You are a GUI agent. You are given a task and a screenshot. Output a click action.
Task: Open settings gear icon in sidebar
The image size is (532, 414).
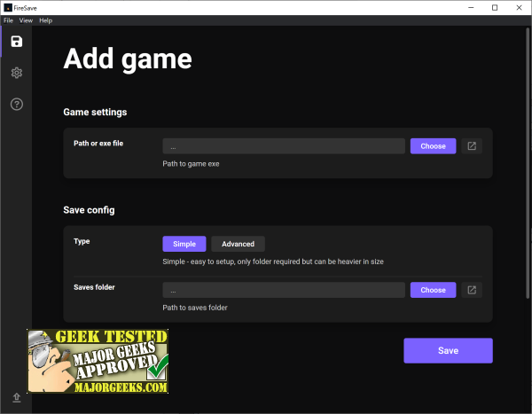point(17,73)
